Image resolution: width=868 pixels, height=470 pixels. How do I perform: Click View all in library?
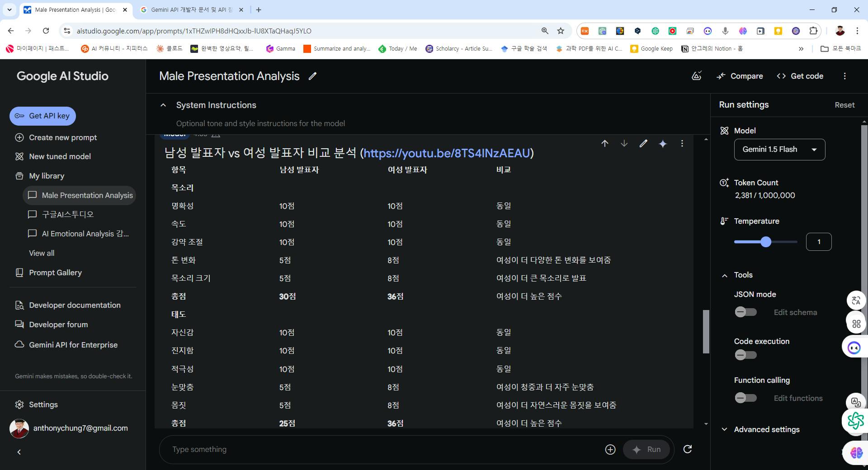tap(42, 253)
